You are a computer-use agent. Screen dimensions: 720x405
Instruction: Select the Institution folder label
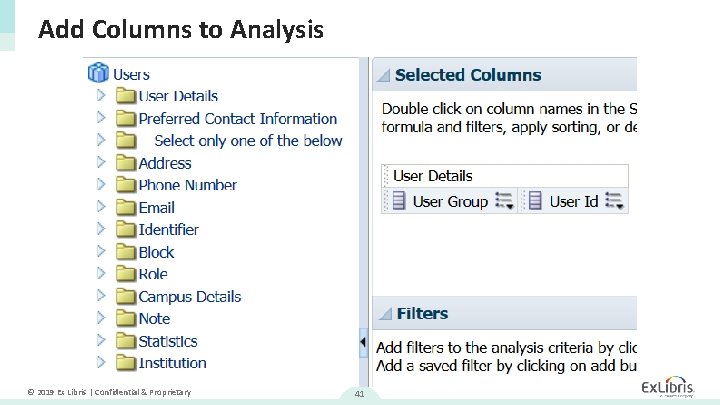[172, 363]
